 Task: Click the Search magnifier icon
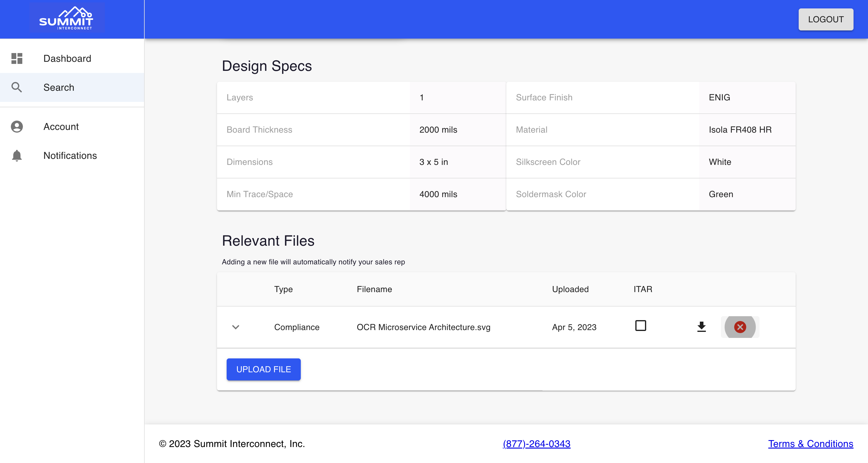(17, 87)
